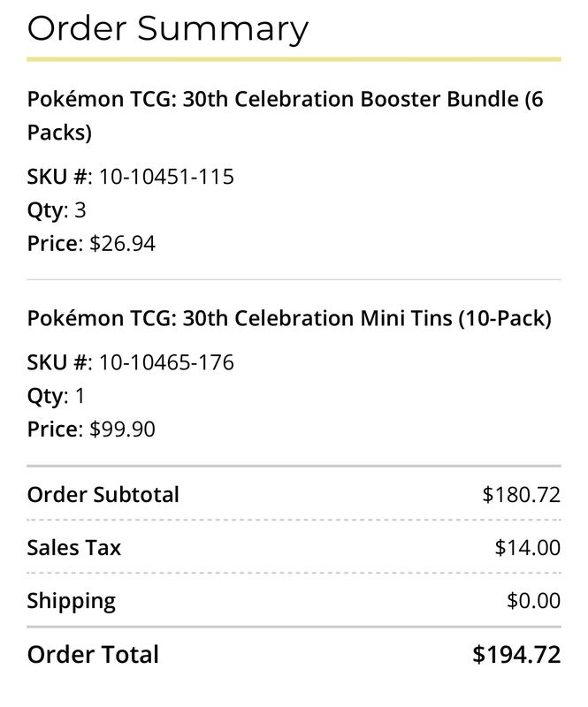Image resolution: width=588 pixels, height=707 pixels.
Task: Click the Booster Bundle quantity value 3
Action: (80, 210)
